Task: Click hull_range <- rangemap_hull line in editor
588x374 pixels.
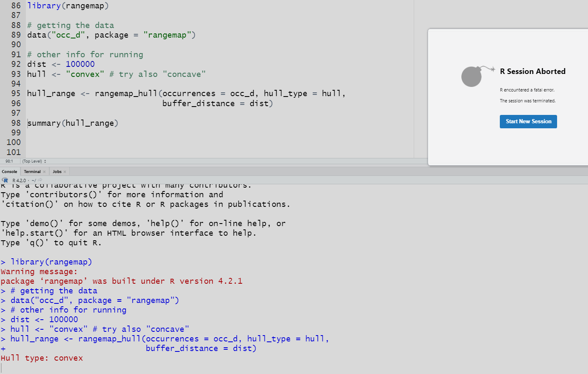Action: click(x=186, y=94)
